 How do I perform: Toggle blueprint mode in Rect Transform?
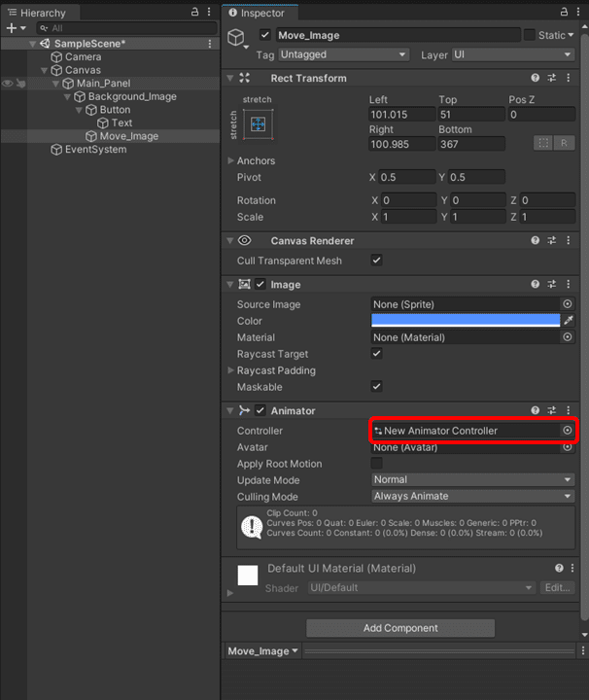[x=543, y=143]
